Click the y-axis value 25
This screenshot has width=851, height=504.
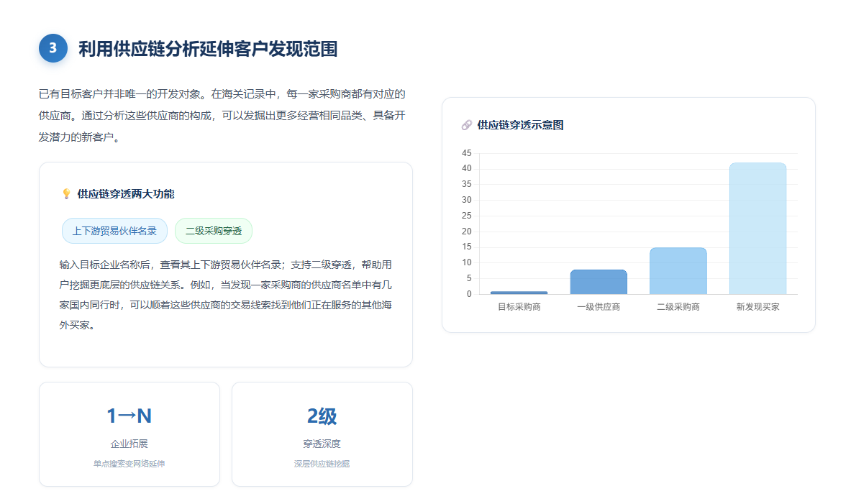[x=467, y=216]
